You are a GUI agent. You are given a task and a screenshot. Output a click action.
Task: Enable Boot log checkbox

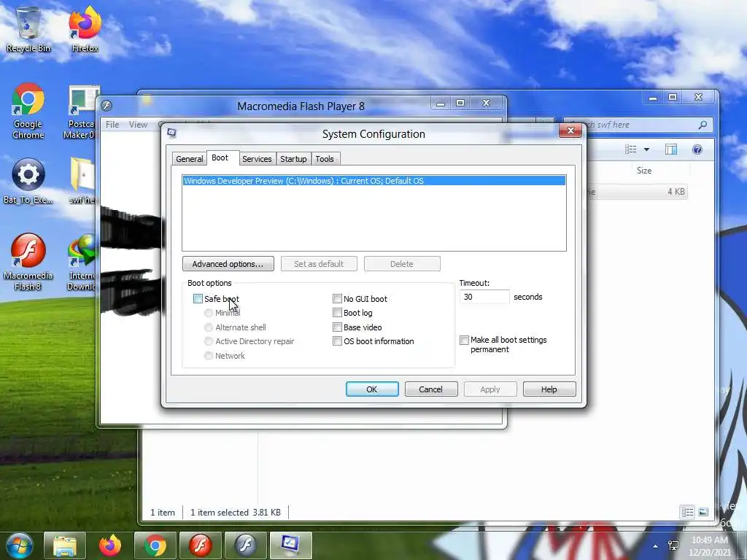point(337,313)
